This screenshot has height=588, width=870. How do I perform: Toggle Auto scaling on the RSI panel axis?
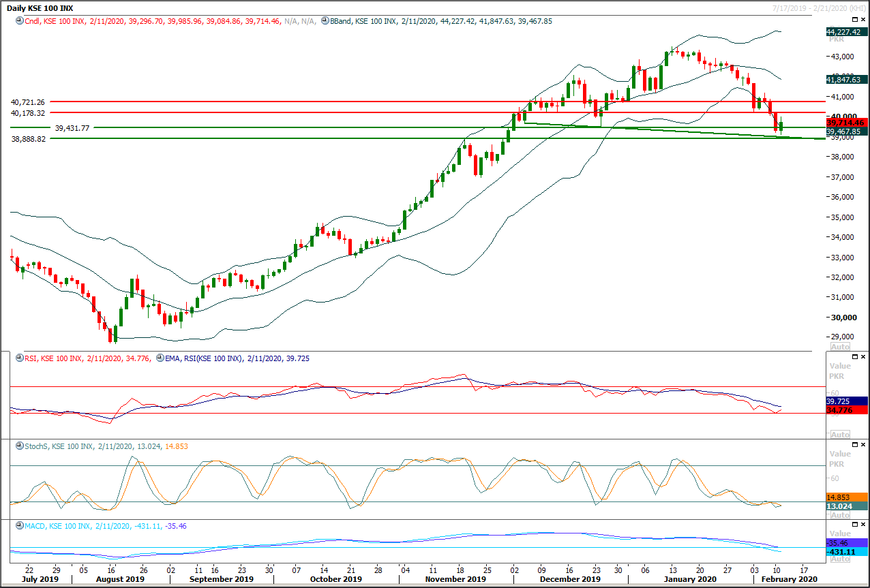[840, 433]
